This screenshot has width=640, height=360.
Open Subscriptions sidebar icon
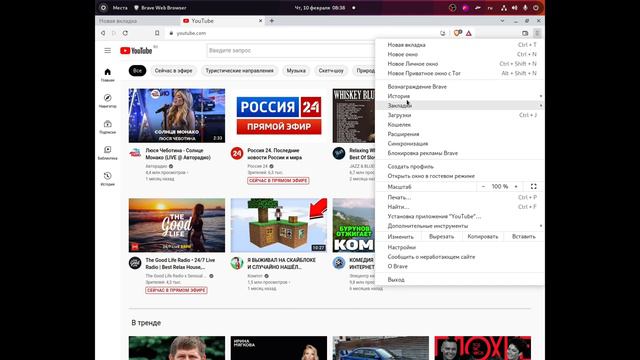click(107, 127)
